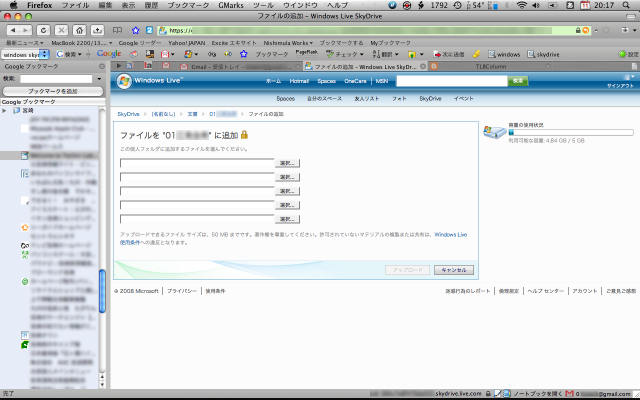Switch to the TLBColumn tab
Image resolution: width=640 pixels, height=400 pixels.
490,67
